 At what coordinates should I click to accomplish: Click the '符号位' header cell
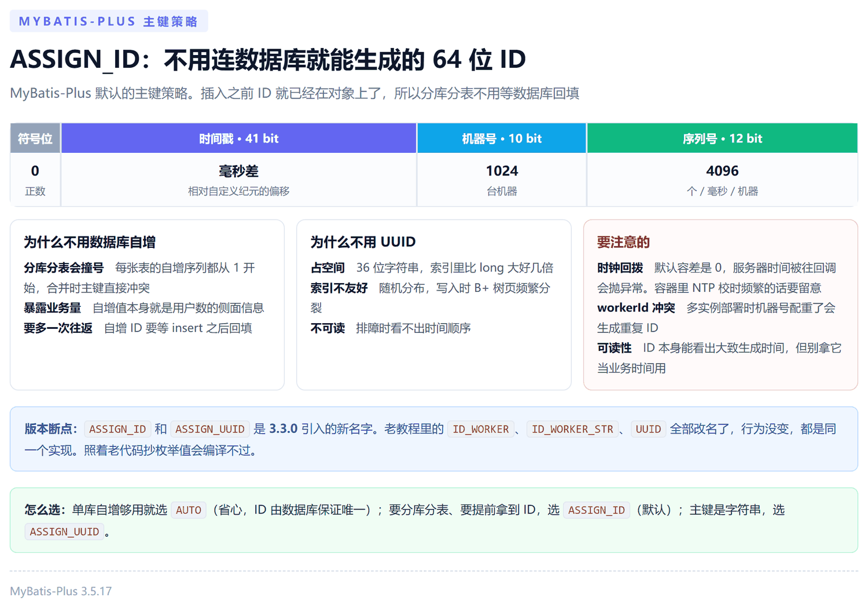pos(35,138)
